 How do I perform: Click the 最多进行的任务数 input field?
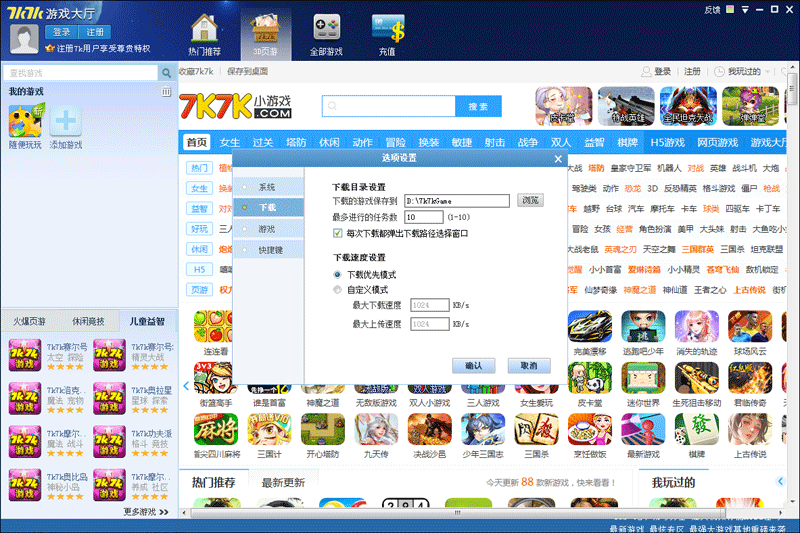(x=423, y=217)
